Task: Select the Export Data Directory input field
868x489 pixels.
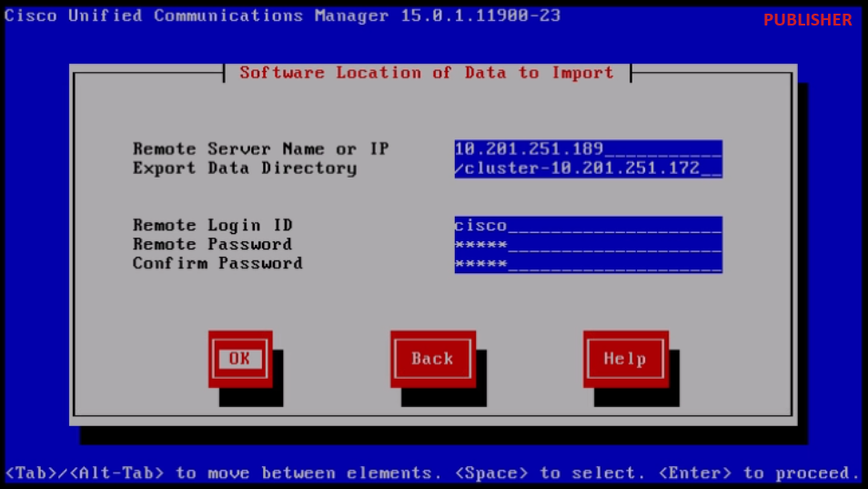Action: point(589,168)
